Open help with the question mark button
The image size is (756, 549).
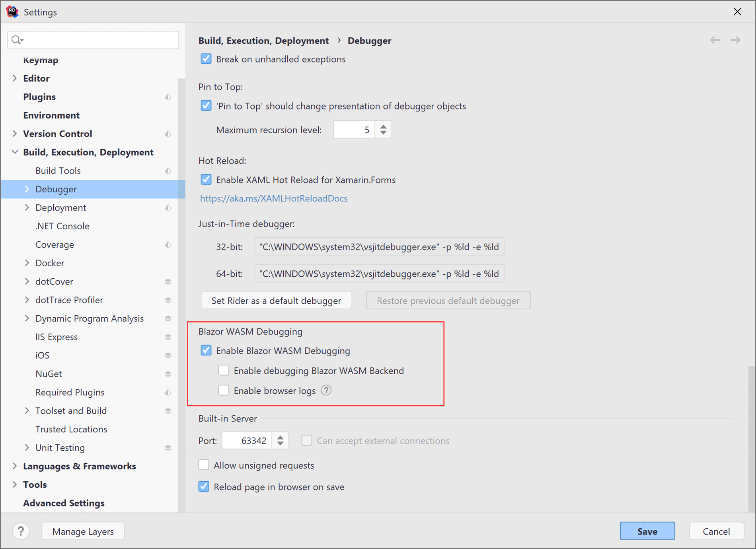coord(21,531)
